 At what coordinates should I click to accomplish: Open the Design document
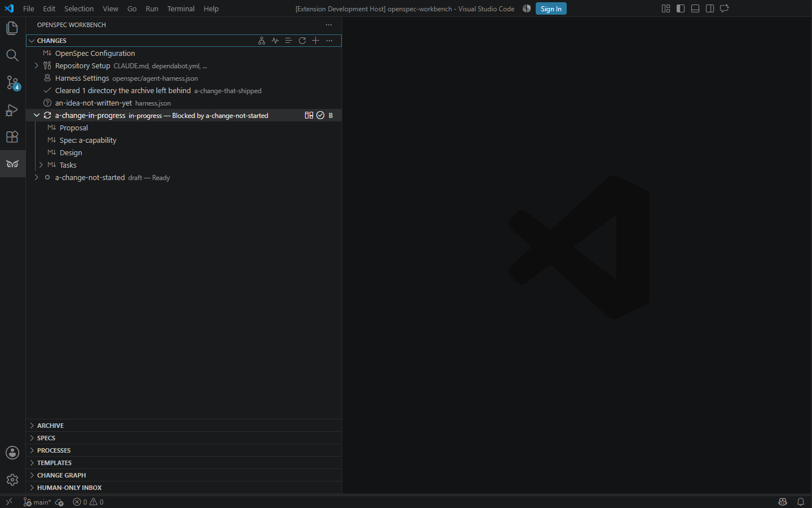pyautogui.click(x=184, y=152)
